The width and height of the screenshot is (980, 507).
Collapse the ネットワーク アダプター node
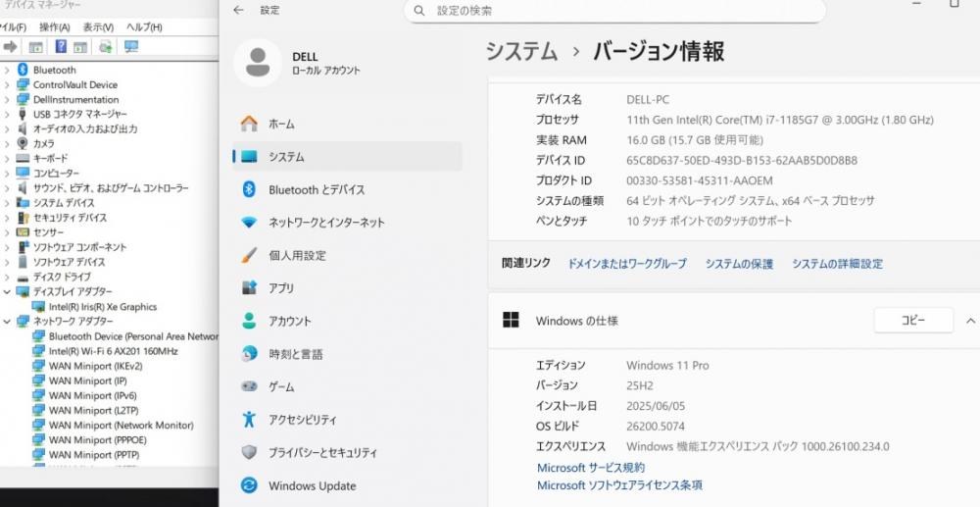pyautogui.click(x=7, y=321)
